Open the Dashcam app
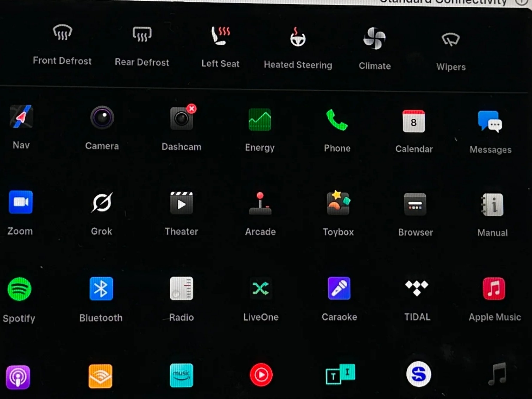This screenshot has height=399, width=532. (182, 119)
